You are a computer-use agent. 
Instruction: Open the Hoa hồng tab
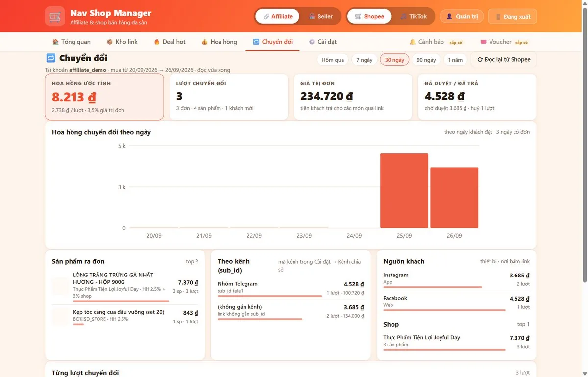click(219, 42)
